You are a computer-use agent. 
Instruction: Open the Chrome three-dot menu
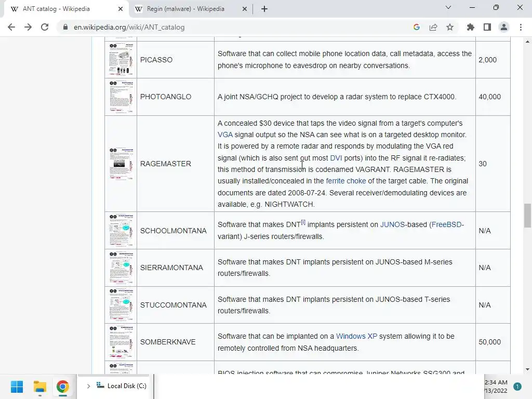coord(521,27)
